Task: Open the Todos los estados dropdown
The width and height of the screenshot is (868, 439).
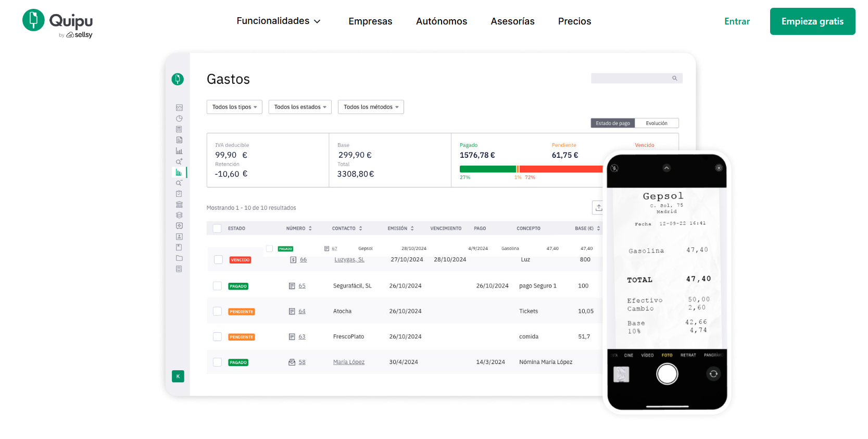Action: coord(300,107)
